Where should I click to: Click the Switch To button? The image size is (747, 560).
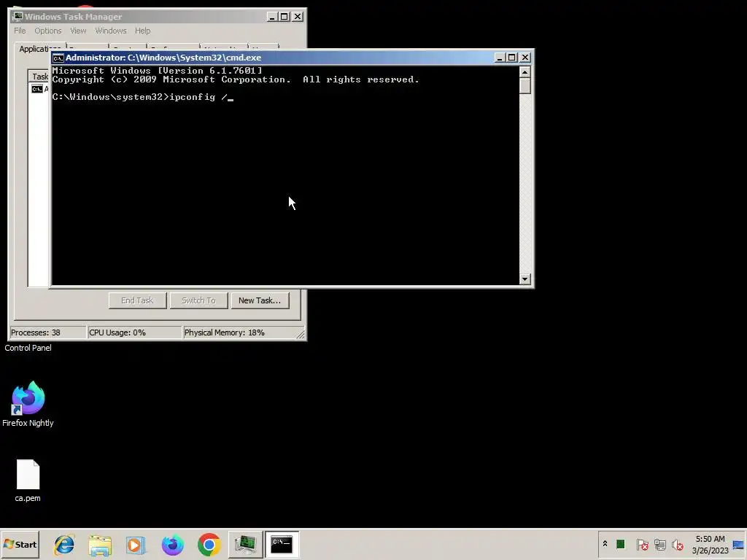[198, 300]
